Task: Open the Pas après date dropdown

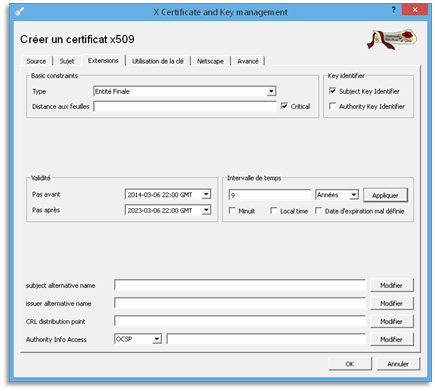Action: 206,210
